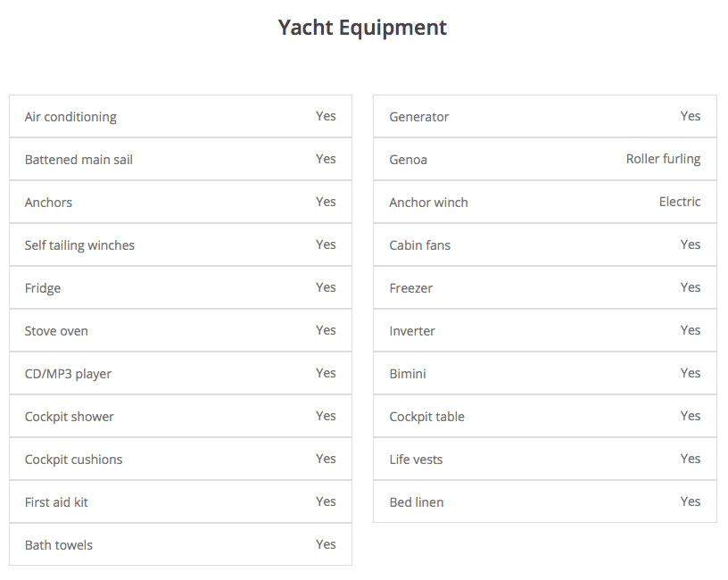Click the First aid kit label

pyautogui.click(x=56, y=502)
